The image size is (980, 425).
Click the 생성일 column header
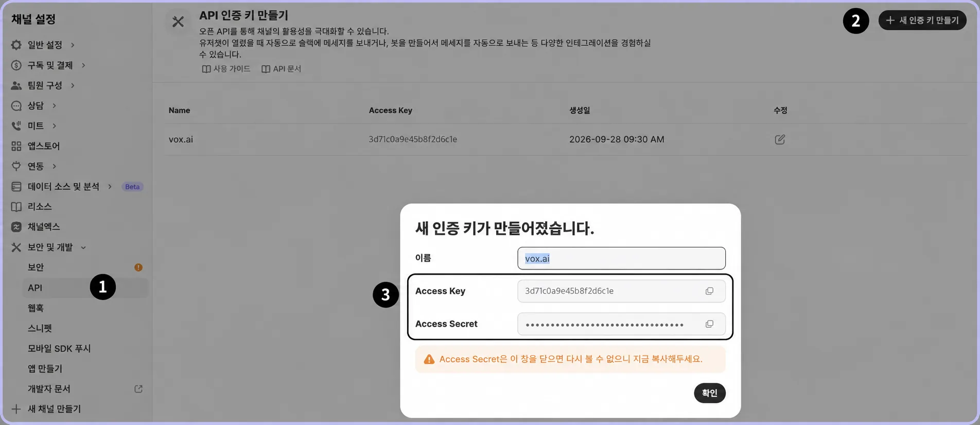click(x=580, y=110)
